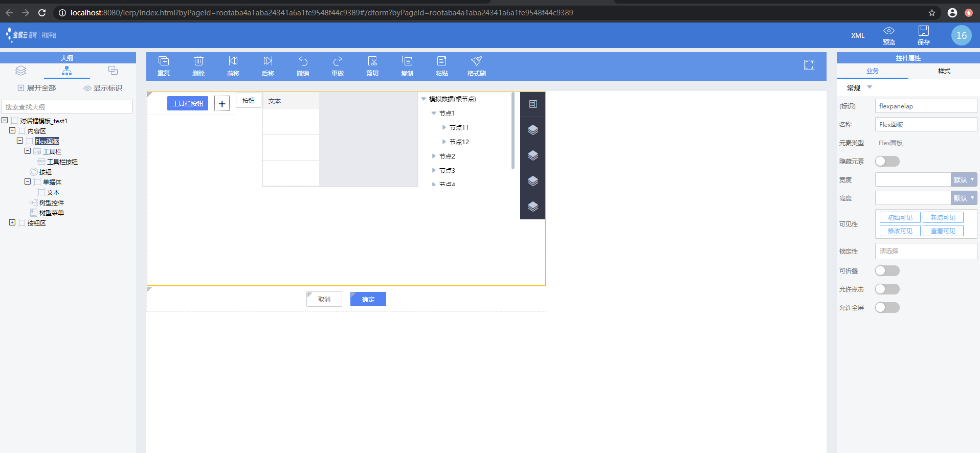Open Preview (预览) with eye icon
Screen dimensions: 980x453
[888, 31]
